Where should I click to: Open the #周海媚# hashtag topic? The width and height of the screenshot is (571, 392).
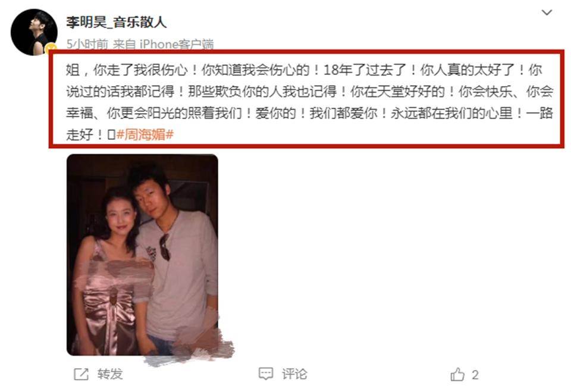(145, 134)
